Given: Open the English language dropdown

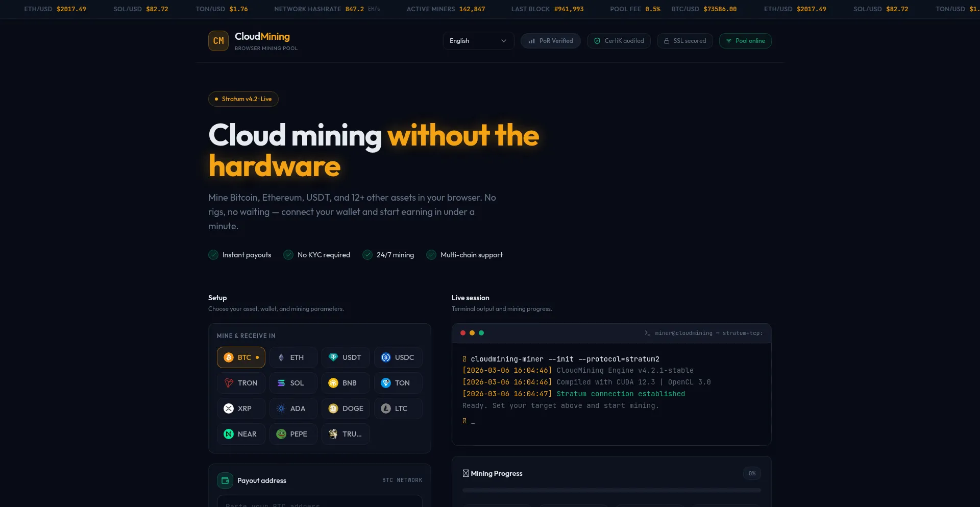Looking at the screenshot, I should [478, 41].
